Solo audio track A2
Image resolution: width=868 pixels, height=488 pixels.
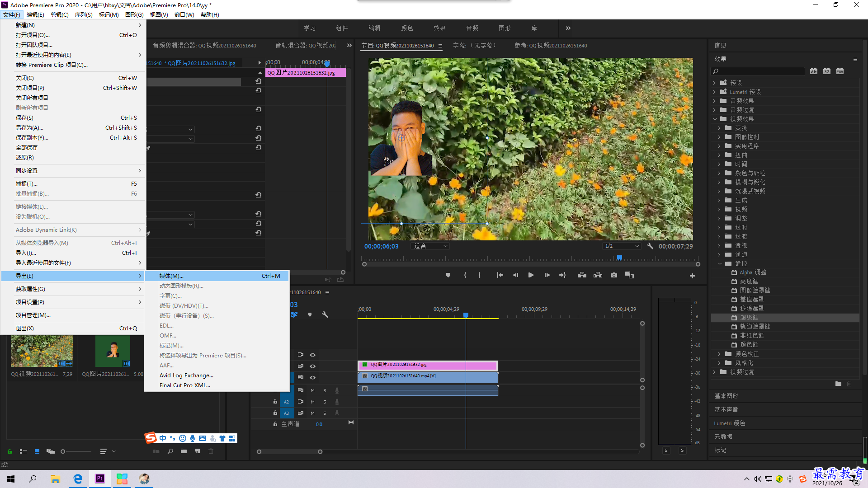coord(325,402)
